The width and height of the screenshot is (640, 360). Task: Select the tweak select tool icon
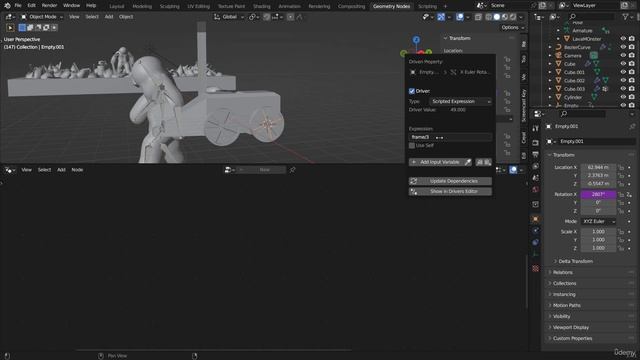(10, 28)
